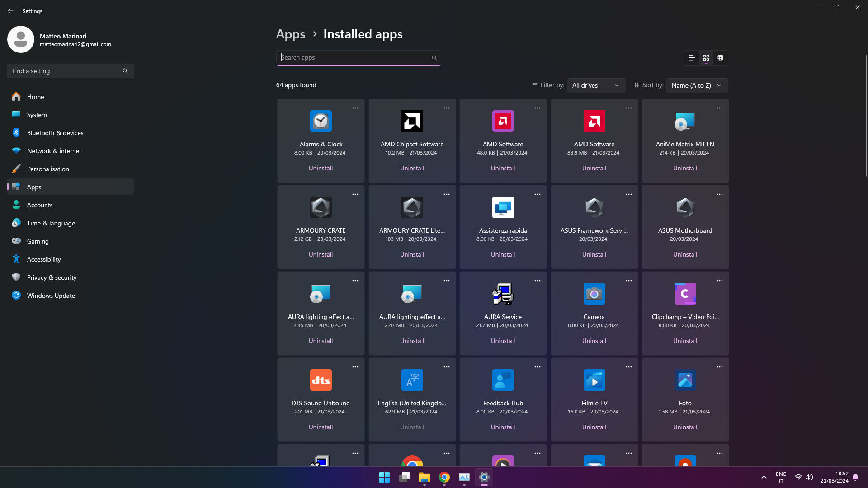This screenshot has height=488, width=868.
Task: Click the Camera app icon
Action: click(x=594, y=294)
